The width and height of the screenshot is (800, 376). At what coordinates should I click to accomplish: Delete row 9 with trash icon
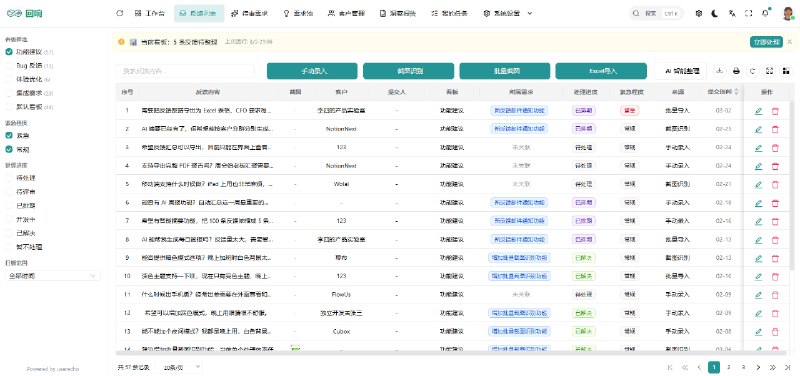(775, 258)
